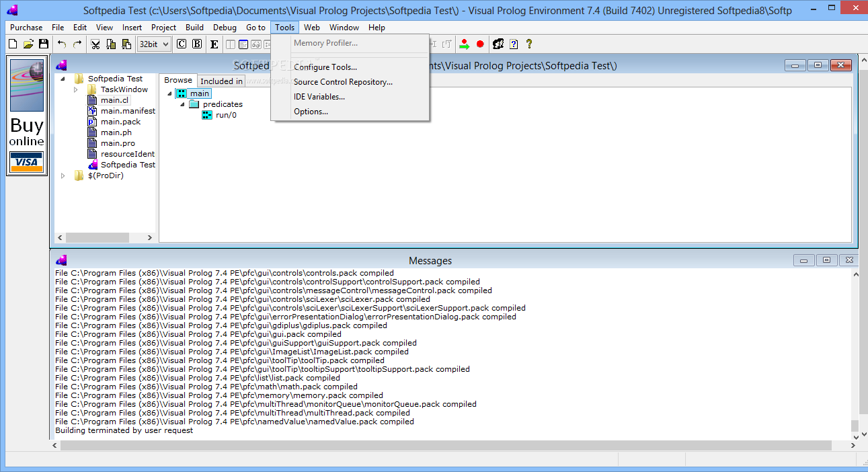Viewport: 868px width, 472px height.
Task: Click the Open folder toolbar icon
Action: pyautogui.click(x=28, y=44)
